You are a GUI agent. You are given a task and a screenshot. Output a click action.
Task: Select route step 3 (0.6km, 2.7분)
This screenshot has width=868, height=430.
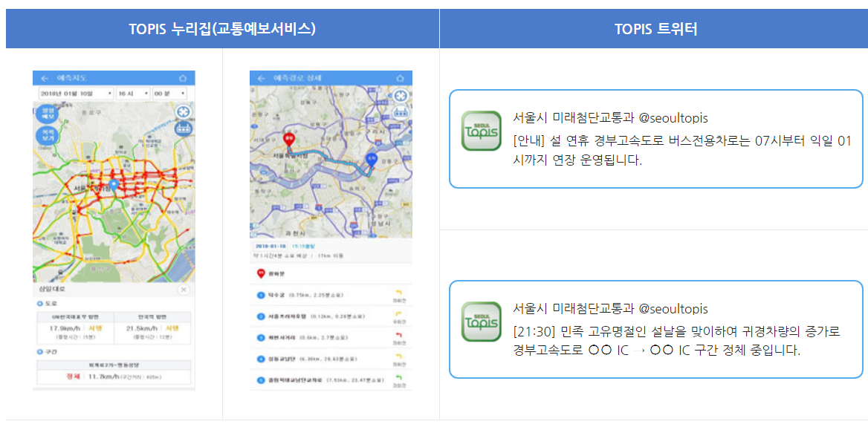[331, 338]
